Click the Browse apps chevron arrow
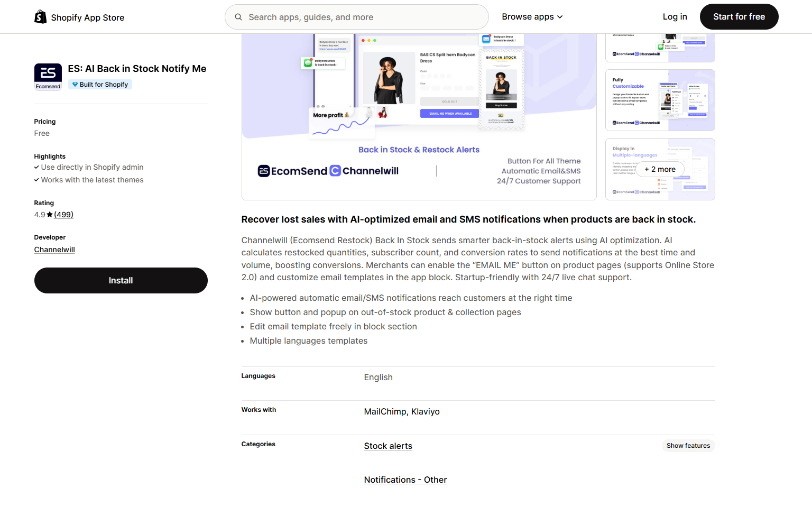The image size is (812, 525). (x=560, y=17)
